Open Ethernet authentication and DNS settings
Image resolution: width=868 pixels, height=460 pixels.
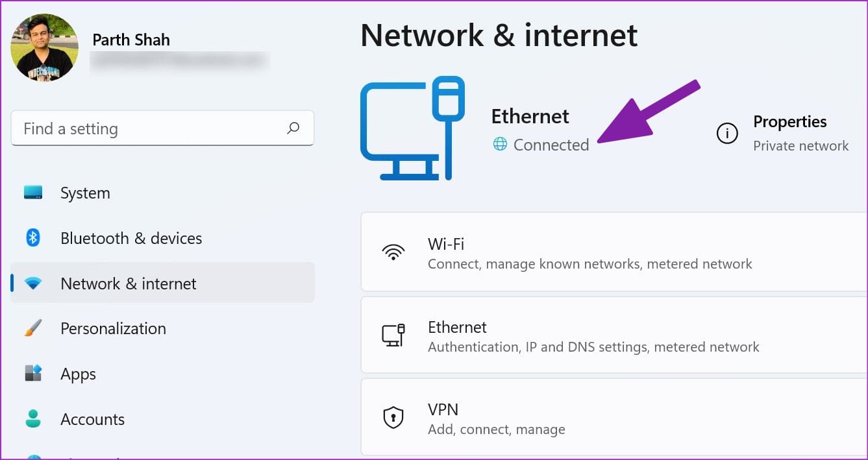pos(614,335)
